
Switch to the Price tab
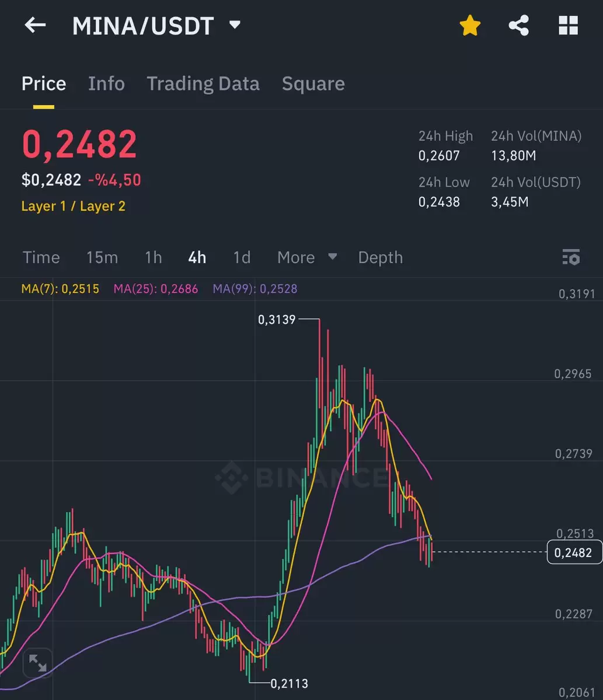click(44, 83)
